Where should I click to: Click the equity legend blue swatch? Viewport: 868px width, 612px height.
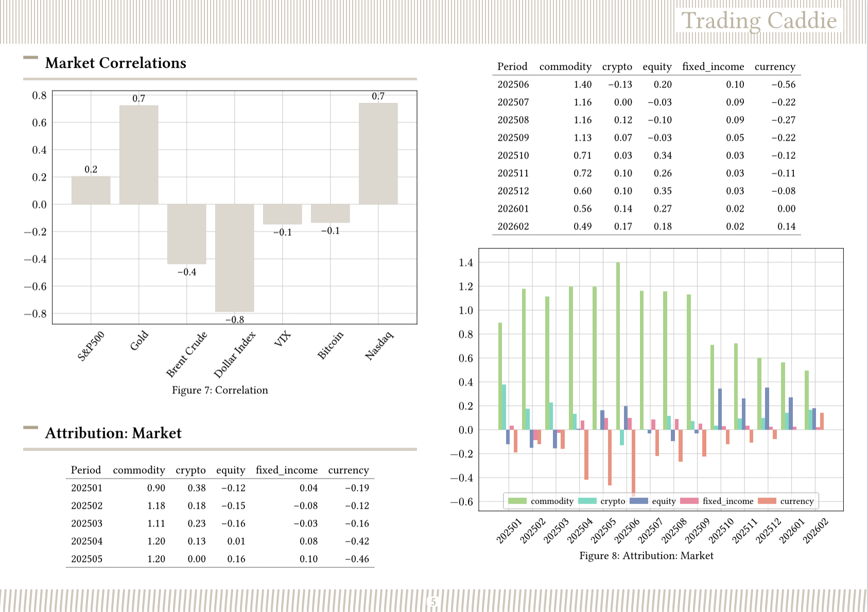(x=638, y=501)
